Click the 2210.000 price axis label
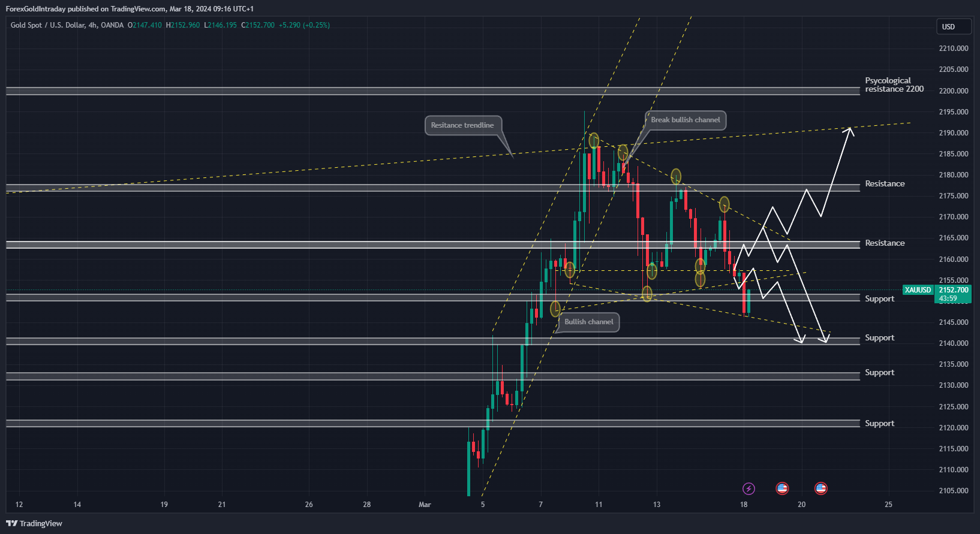980x534 pixels. pyautogui.click(x=954, y=49)
